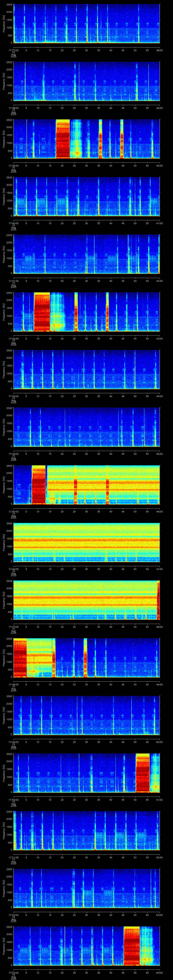Click the 17:43:00 start time label
Screen dimensions: 173x980
coord(13,396)
